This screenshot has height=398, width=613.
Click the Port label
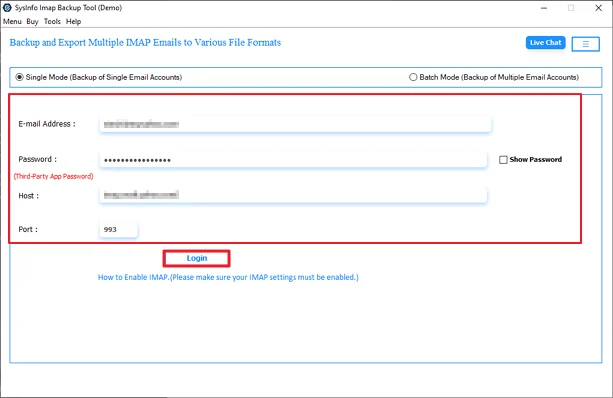tap(28, 229)
